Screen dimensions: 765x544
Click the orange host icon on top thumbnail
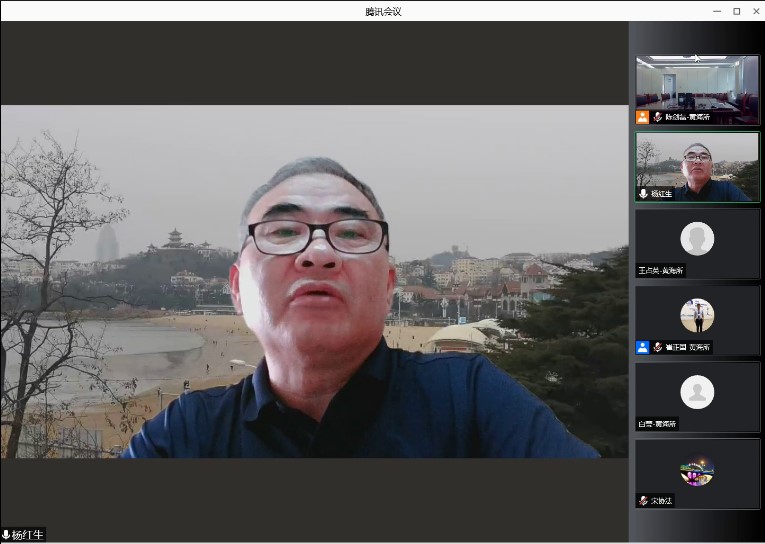[643, 117]
